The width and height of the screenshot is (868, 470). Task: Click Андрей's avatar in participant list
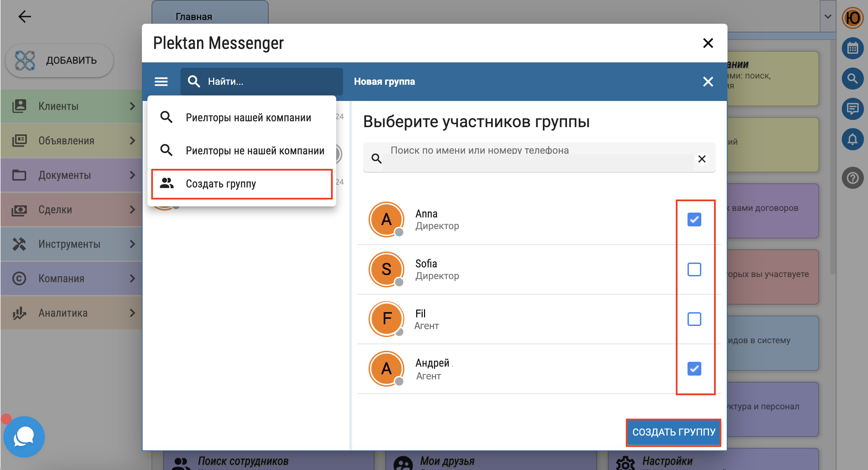click(x=386, y=369)
